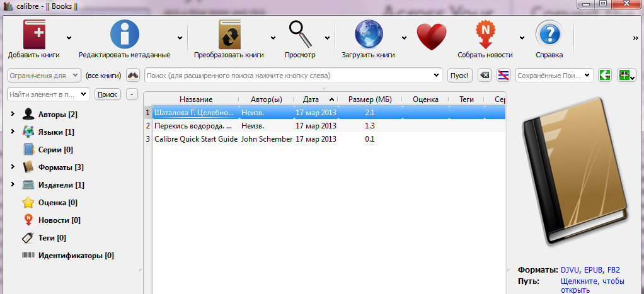Open advanced search with binoculars icon

pos(133,76)
